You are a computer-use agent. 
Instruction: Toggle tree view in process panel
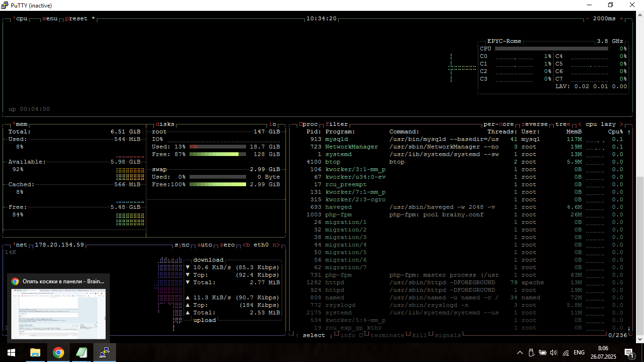click(562, 124)
